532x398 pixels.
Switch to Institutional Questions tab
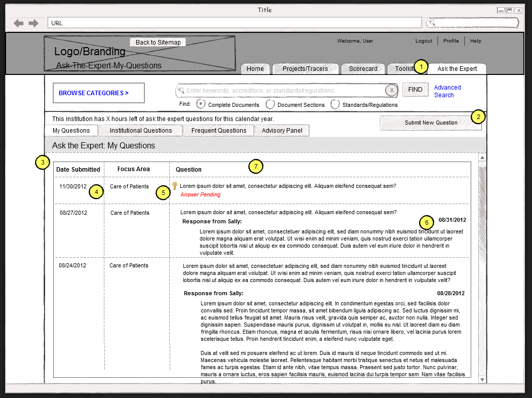click(x=141, y=131)
